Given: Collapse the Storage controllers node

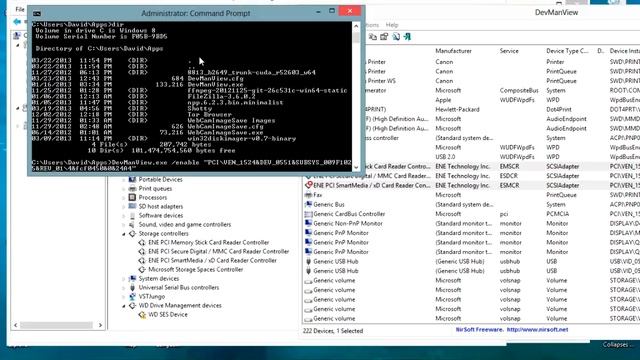Looking at the screenshot, I should click(124, 234).
